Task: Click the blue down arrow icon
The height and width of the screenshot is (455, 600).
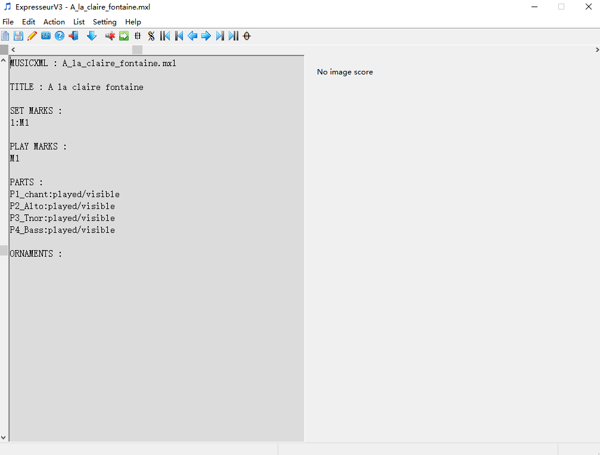Action: pyautogui.click(x=91, y=36)
